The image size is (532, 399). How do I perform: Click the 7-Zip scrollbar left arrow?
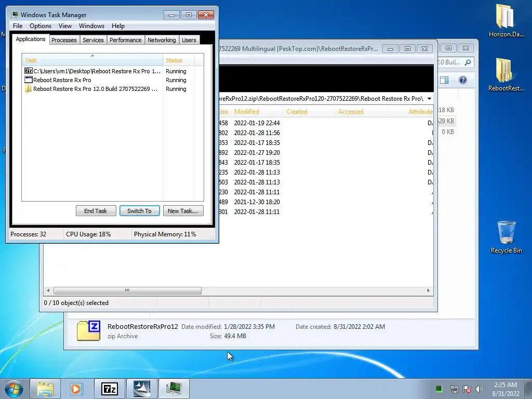48,290
